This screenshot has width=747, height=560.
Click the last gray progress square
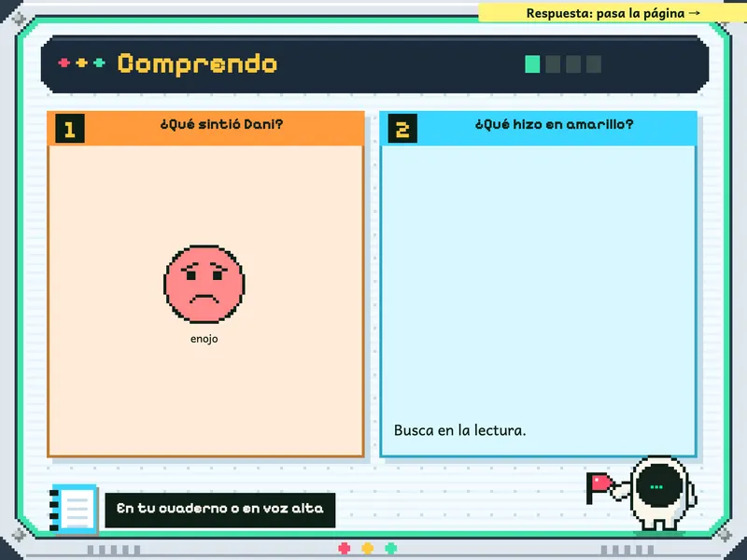tap(594, 64)
